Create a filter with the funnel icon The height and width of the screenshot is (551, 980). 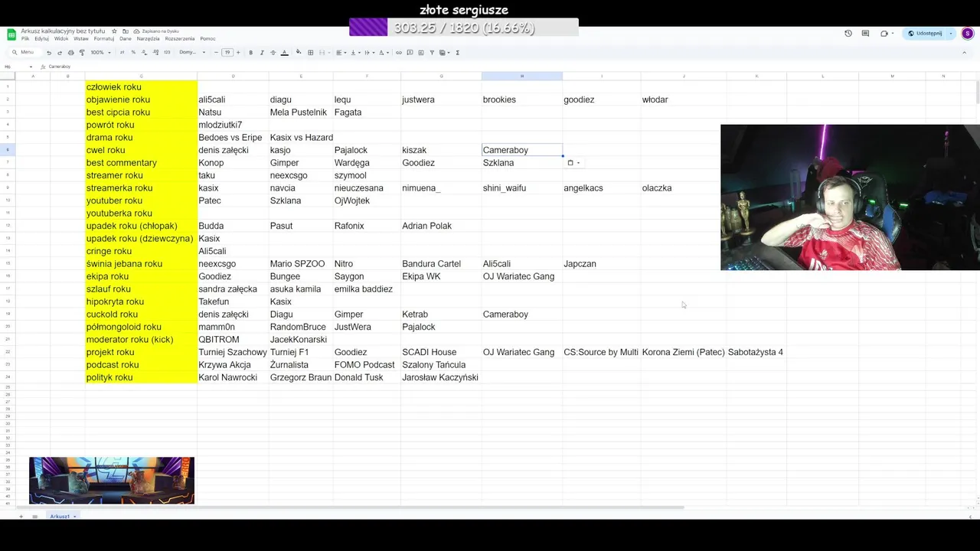pos(432,53)
